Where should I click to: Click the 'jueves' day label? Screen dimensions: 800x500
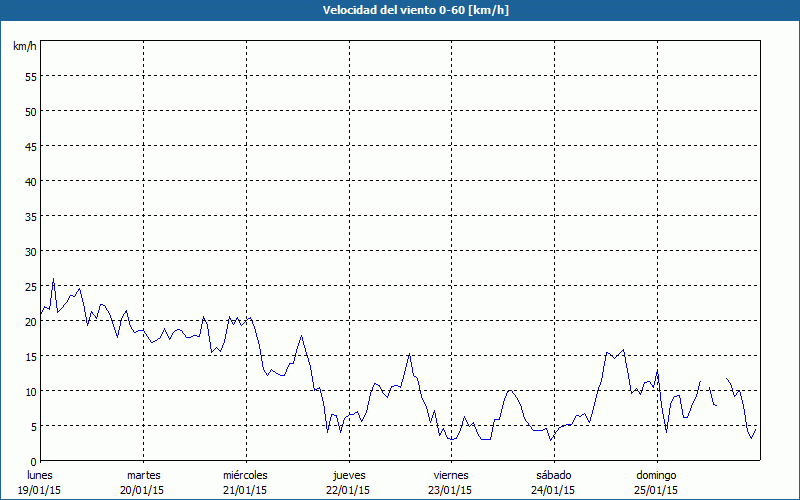pyautogui.click(x=348, y=475)
